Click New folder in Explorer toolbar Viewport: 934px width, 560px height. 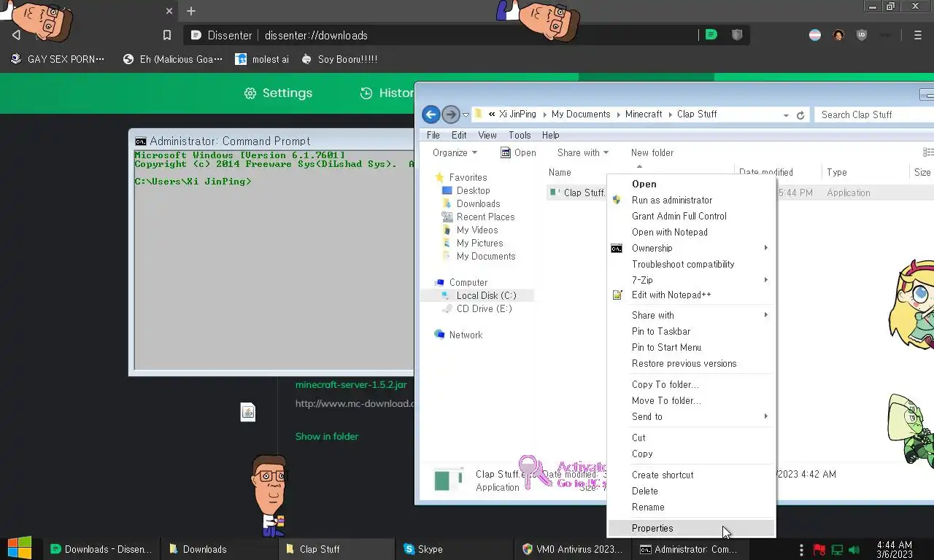click(652, 152)
